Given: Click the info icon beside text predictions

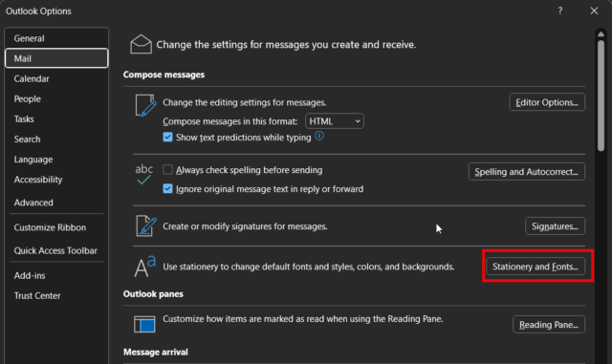Looking at the screenshot, I should [x=319, y=136].
